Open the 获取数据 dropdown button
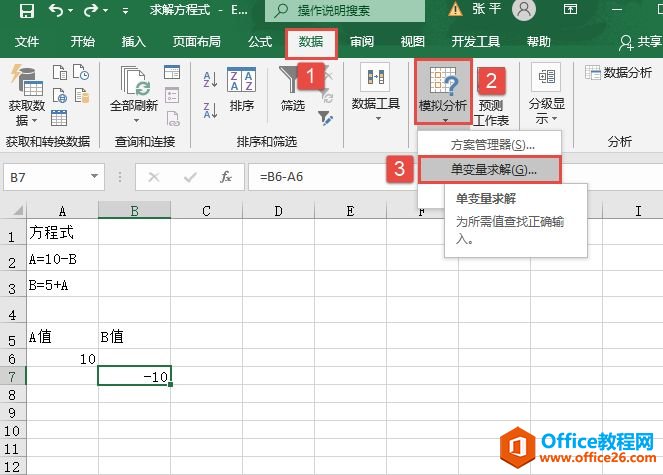 [27, 96]
